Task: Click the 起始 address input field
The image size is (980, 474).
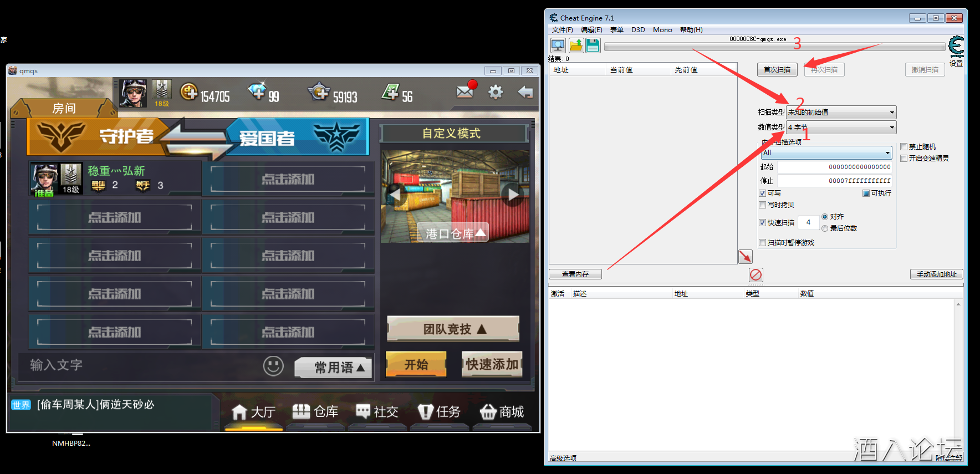Action: click(x=835, y=167)
